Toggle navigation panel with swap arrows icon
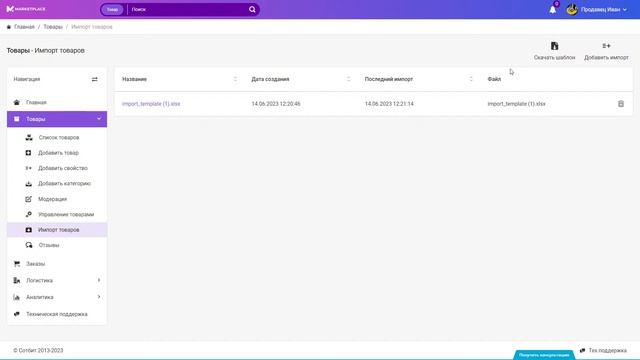Screen dimensions: 640x360 95,79
